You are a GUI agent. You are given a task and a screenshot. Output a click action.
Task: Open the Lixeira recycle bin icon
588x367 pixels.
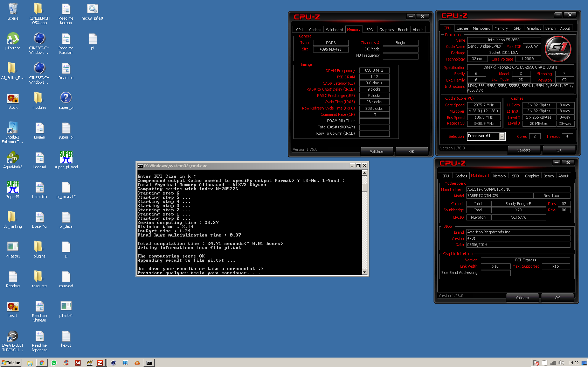coord(13,11)
